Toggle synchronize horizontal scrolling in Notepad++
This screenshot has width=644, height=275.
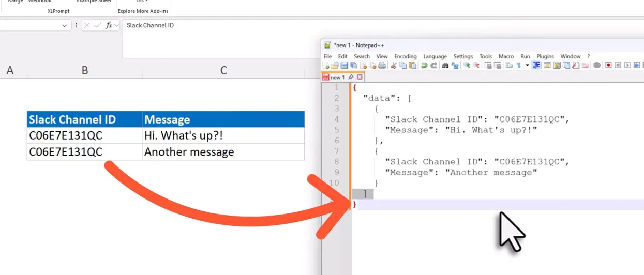[x=497, y=65]
